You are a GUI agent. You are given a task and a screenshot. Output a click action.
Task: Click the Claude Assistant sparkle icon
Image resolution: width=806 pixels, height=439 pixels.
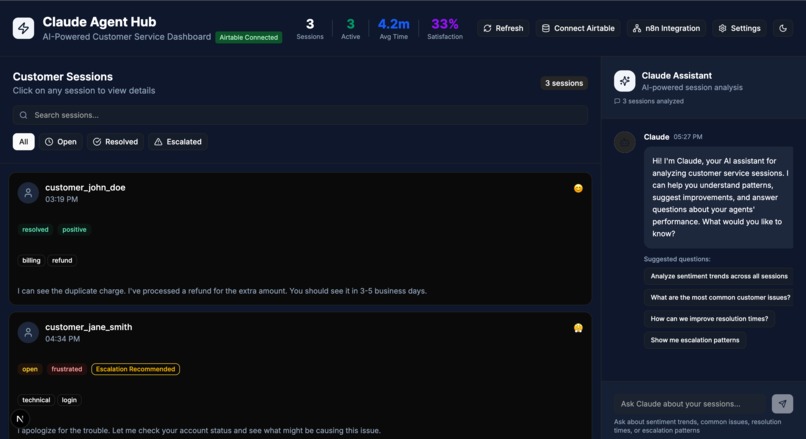coord(625,81)
